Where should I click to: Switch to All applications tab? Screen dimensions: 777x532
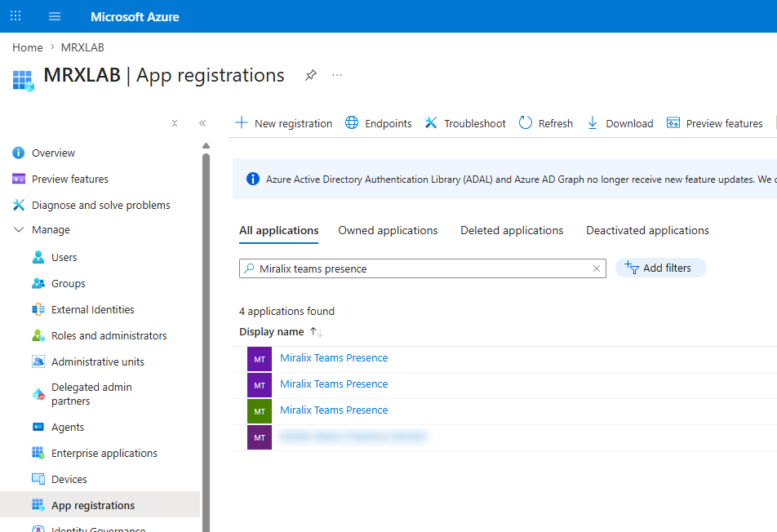point(278,231)
